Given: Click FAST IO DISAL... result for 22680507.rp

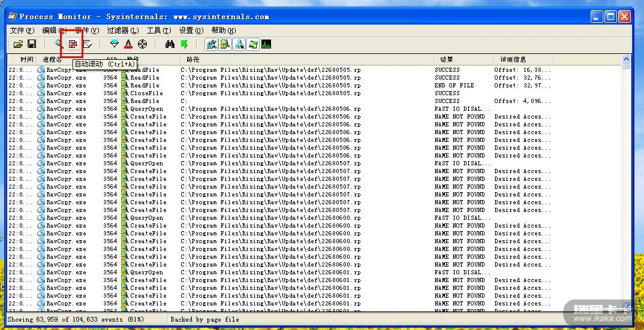Looking at the screenshot, I should tap(462, 164).
